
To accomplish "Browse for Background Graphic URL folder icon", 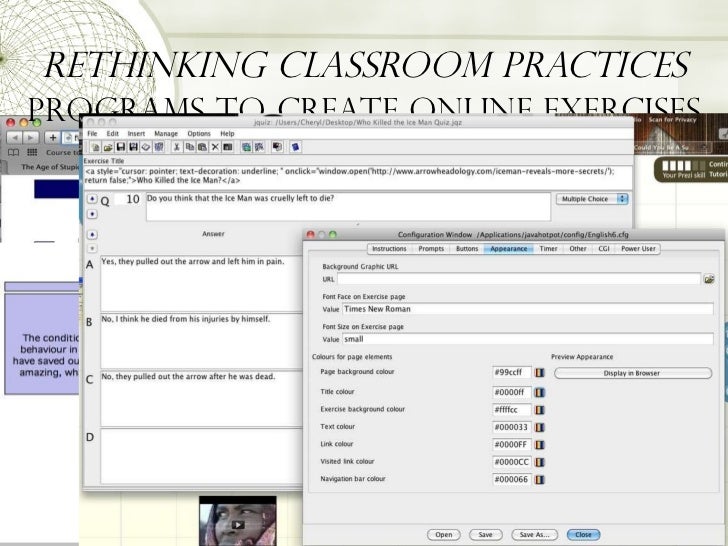I will 708,279.
